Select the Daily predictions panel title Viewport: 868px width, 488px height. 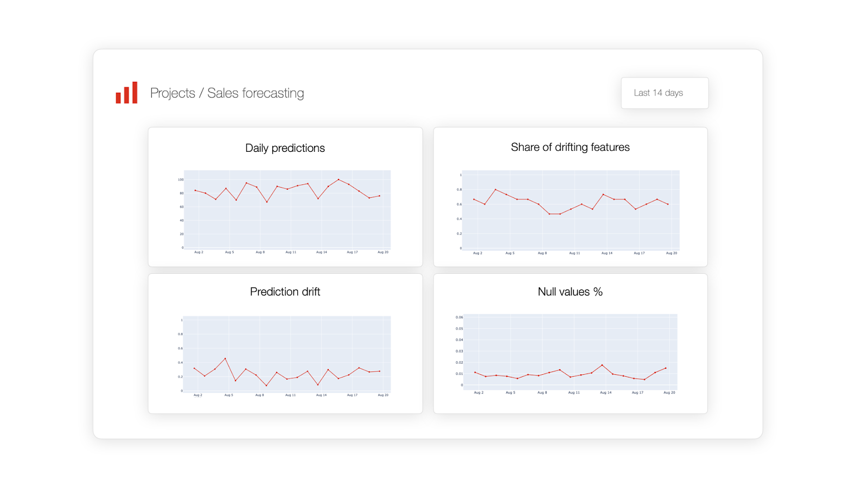tap(285, 148)
